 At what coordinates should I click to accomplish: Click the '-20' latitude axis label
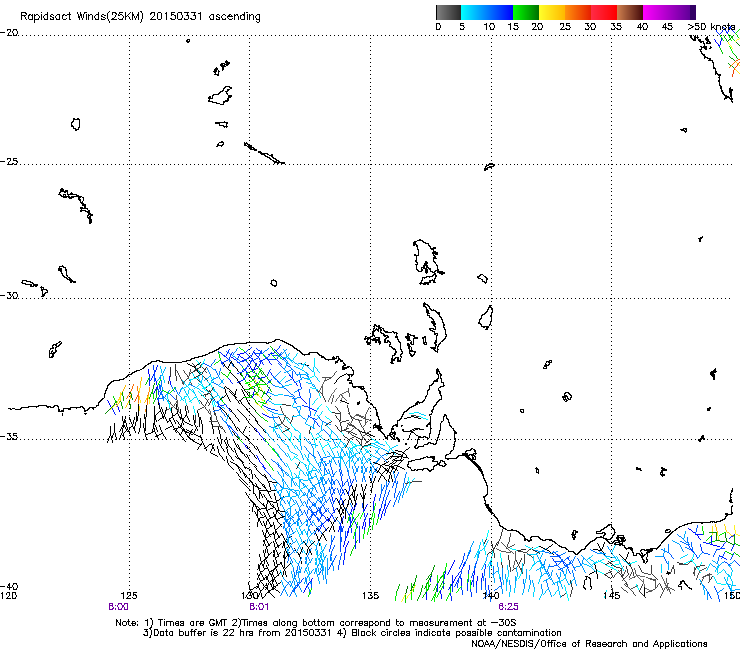tap(9, 33)
